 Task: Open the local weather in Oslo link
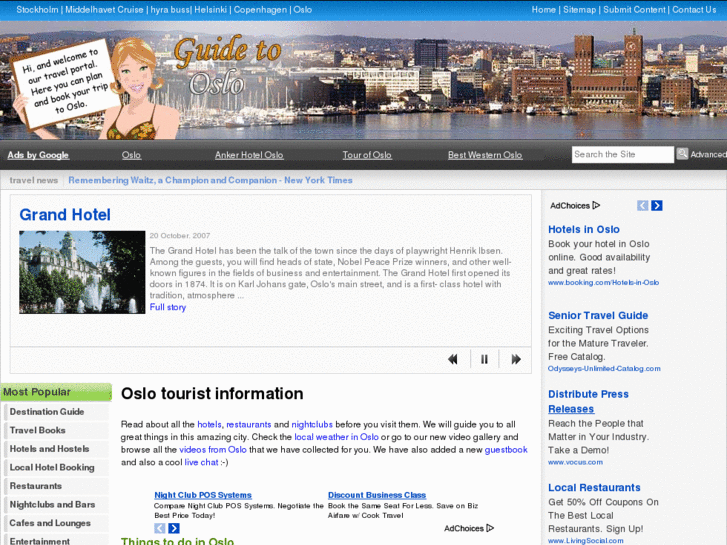pos(336,437)
